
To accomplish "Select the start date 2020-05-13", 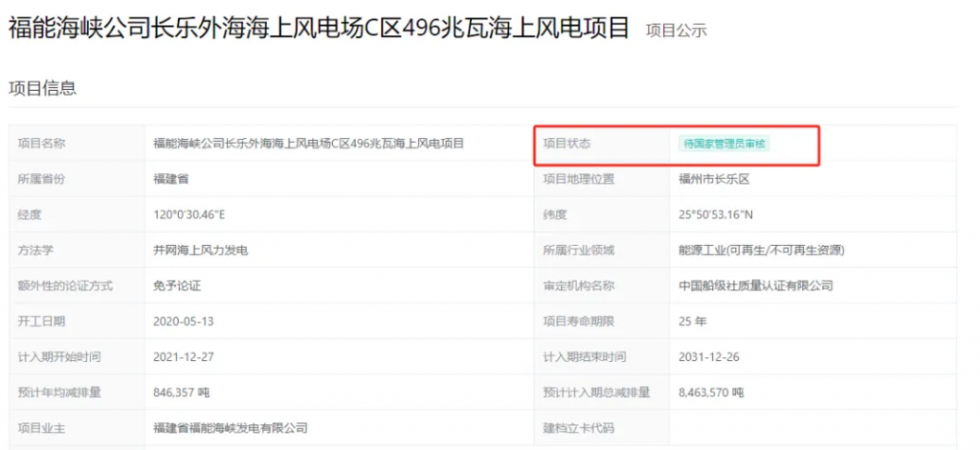I will tap(184, 321).
